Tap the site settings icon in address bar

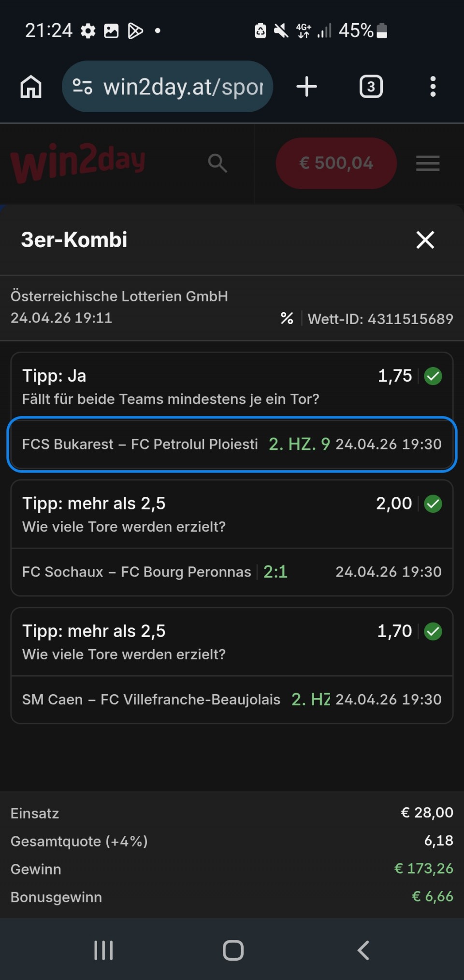point(82,87)
